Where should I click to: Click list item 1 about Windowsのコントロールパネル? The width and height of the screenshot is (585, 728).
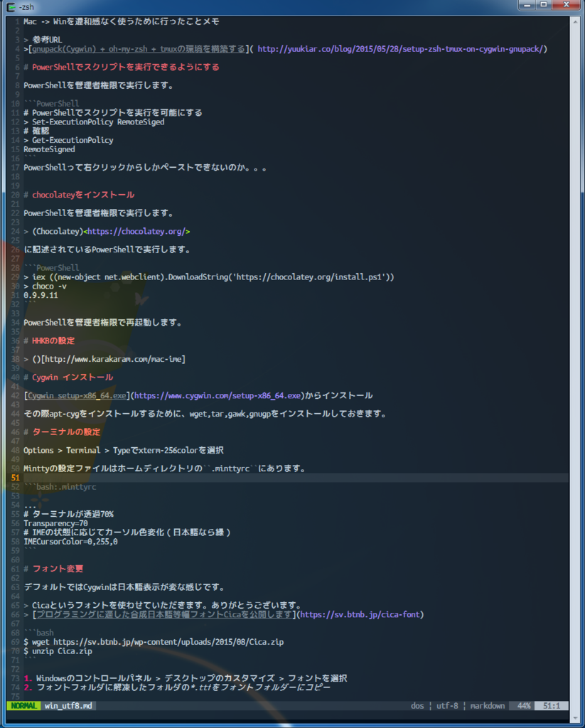coord(186,678)
